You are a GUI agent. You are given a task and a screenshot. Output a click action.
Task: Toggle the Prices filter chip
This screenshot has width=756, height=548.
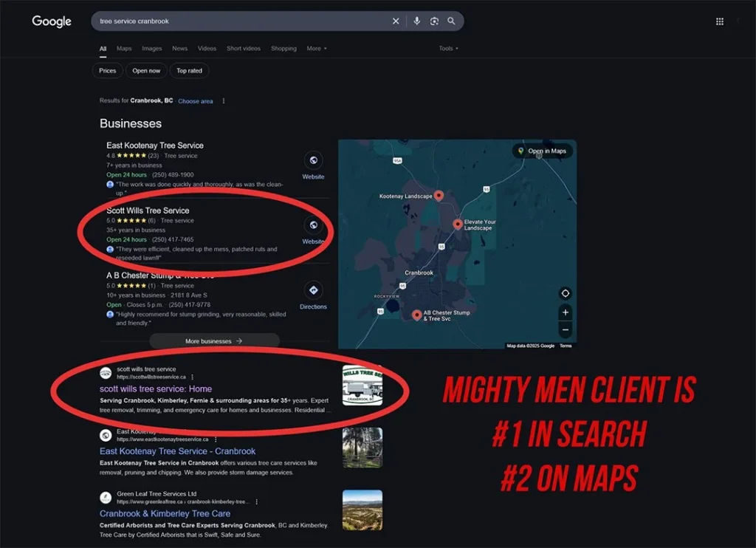click(108, 70)
